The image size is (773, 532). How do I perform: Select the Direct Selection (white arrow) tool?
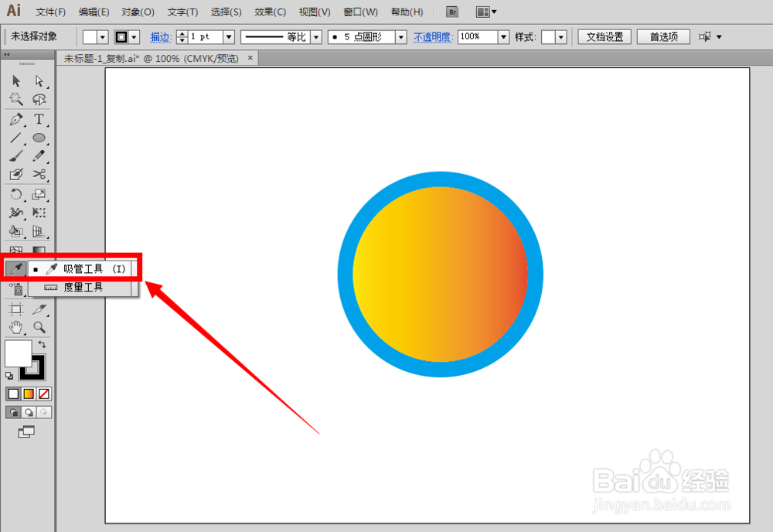click(39, 81)
